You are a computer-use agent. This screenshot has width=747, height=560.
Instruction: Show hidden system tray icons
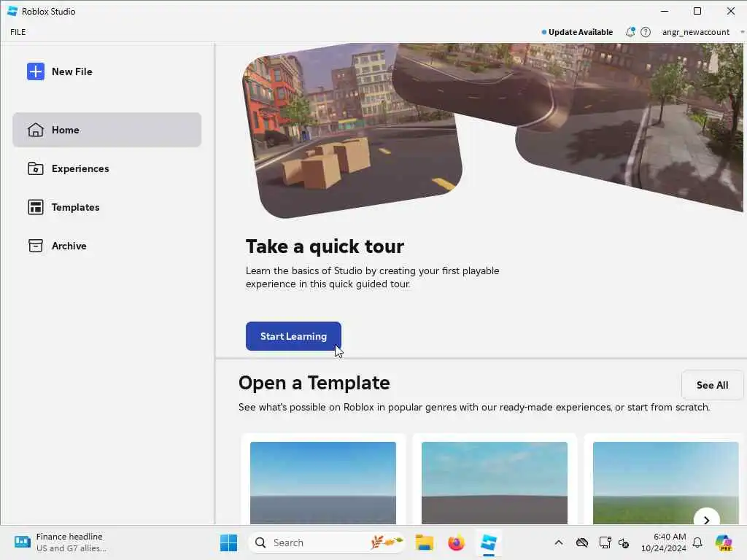tap(559, 542)
